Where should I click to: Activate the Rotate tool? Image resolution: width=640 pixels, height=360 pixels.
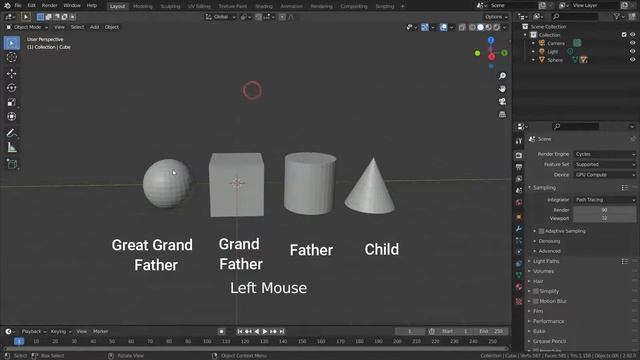tap(11, 88)
